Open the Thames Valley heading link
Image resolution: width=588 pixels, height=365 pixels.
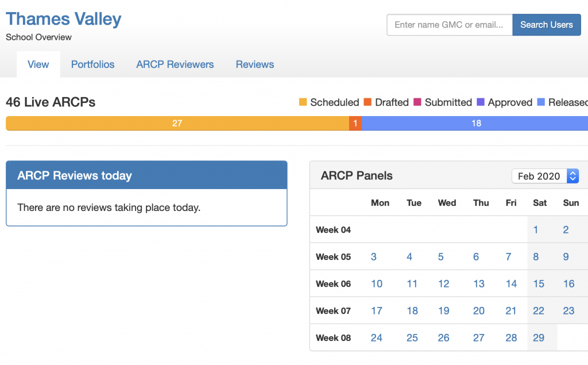point(63,19)
